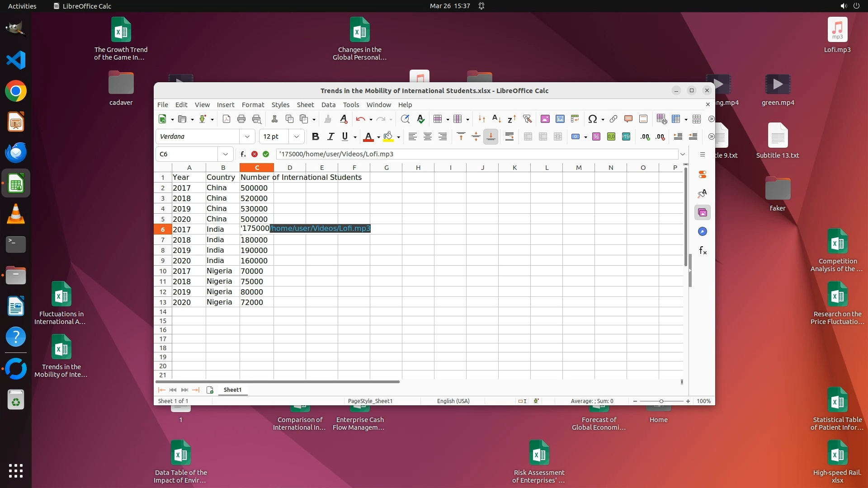Click the Insert Hyperlink icon

(x=613, y=119)
